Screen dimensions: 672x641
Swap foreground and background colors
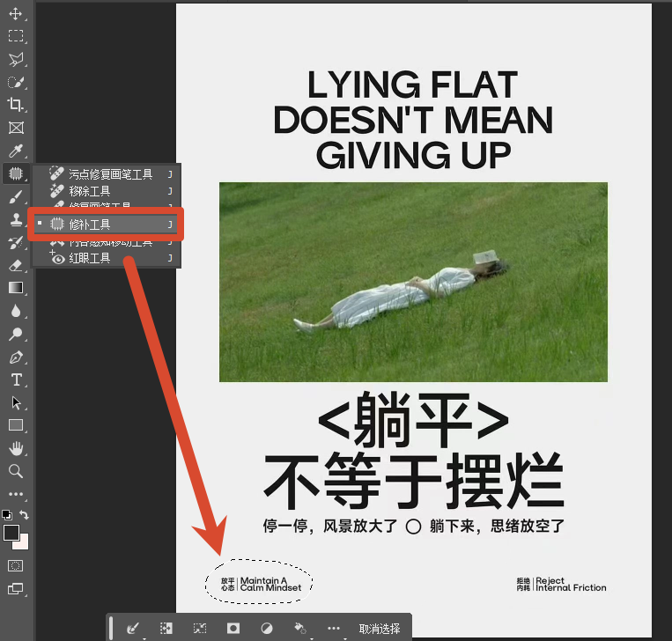coord(24,514)
